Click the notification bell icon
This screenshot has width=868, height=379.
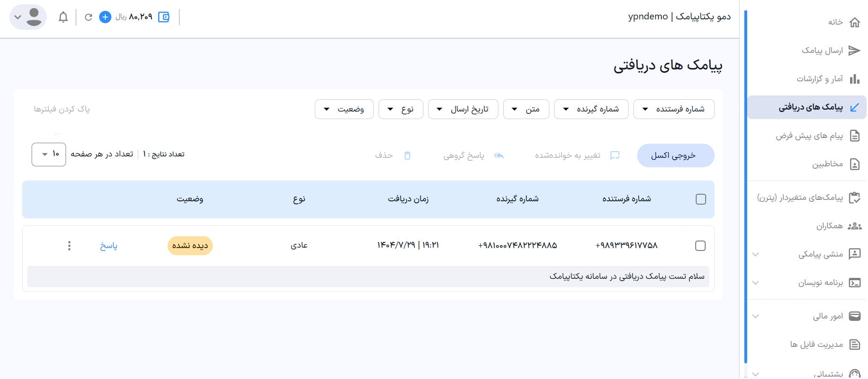[x=63, y=17]
